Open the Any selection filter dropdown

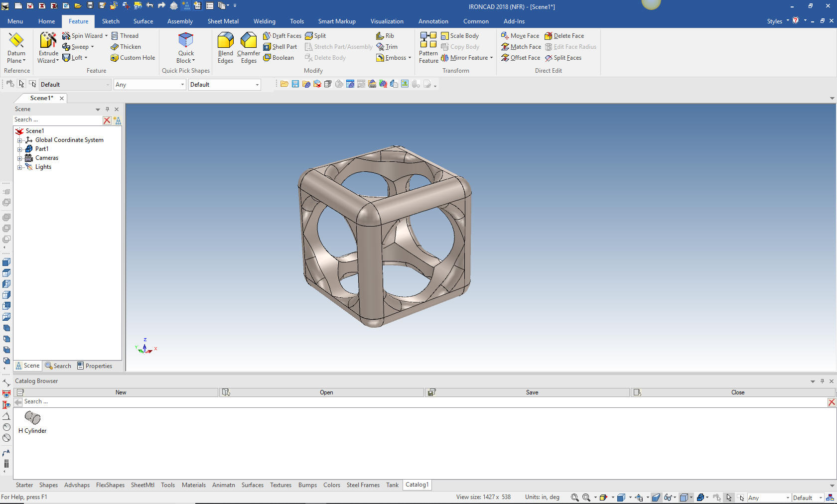point(149,85)
